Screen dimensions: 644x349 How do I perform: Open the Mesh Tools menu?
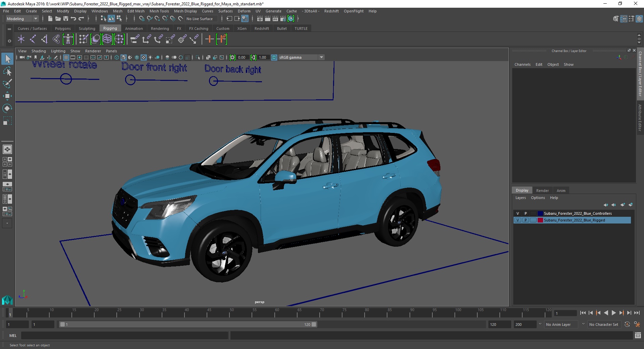[159, 11]
